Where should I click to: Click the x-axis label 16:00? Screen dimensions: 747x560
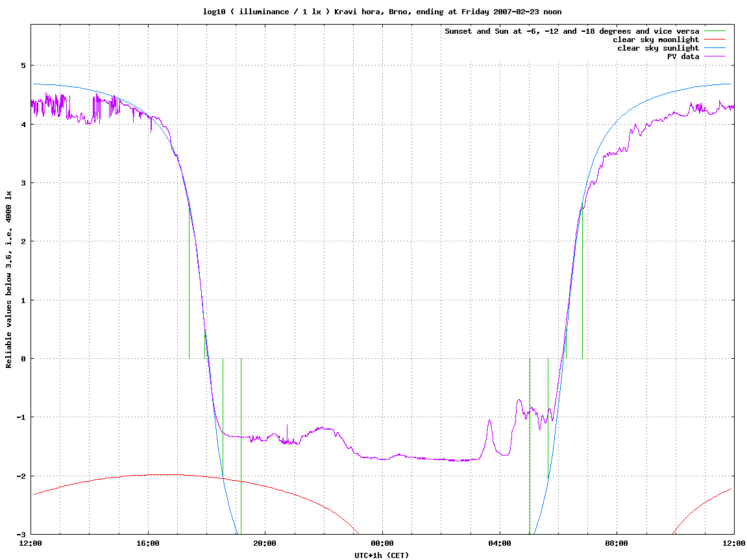(148, 543)
